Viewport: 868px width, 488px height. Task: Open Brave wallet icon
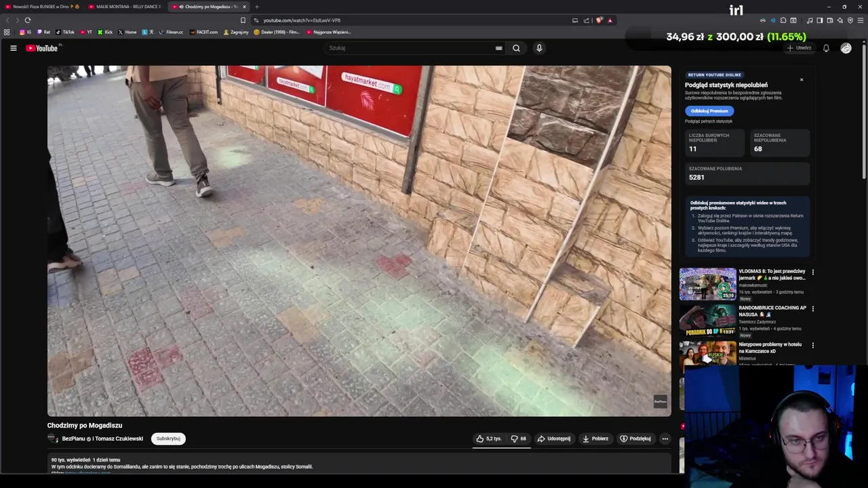[x=829, y=20]
